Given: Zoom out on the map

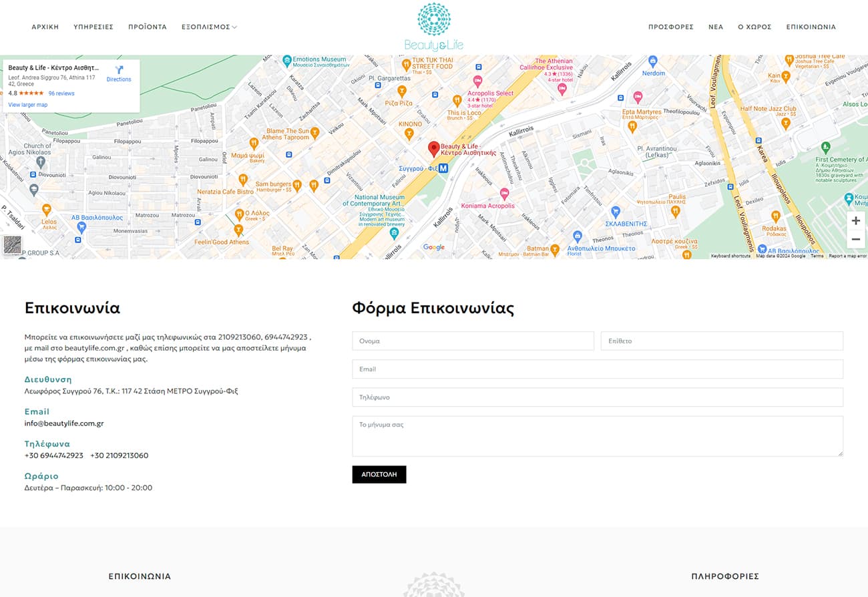Looking at the screenshot, I should tap(855, 239).
